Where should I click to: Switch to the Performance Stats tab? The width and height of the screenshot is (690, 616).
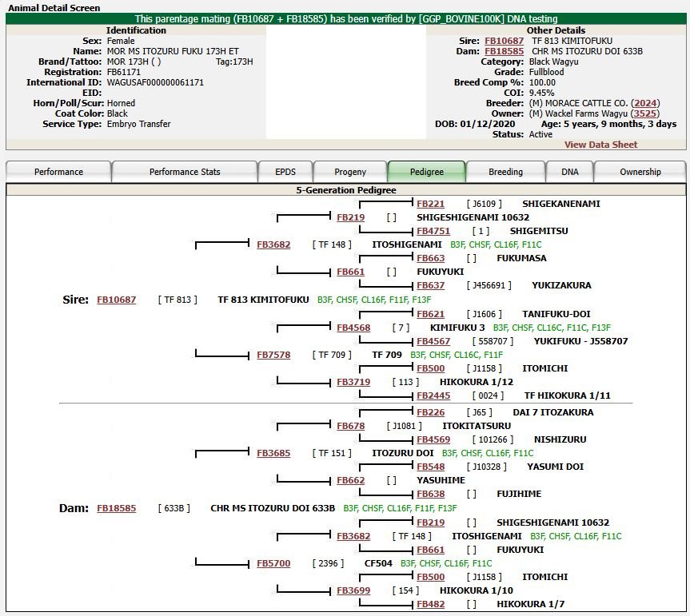185,172
